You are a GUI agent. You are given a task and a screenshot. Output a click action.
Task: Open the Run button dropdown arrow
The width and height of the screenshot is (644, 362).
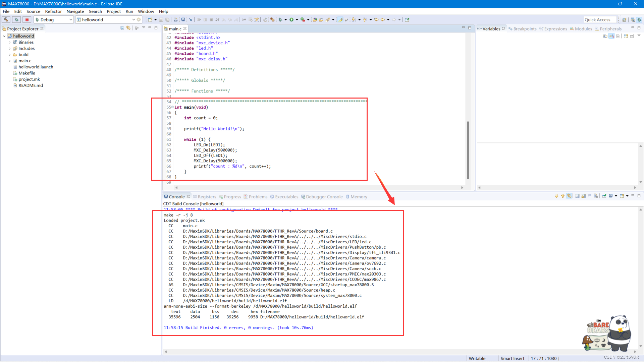[297, 20]
